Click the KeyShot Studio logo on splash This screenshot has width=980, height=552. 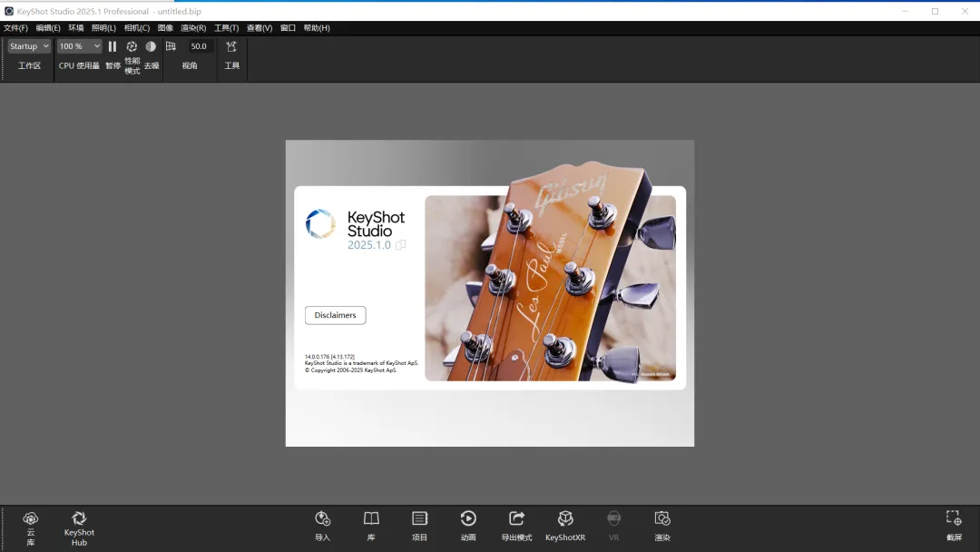pos(320,224)
